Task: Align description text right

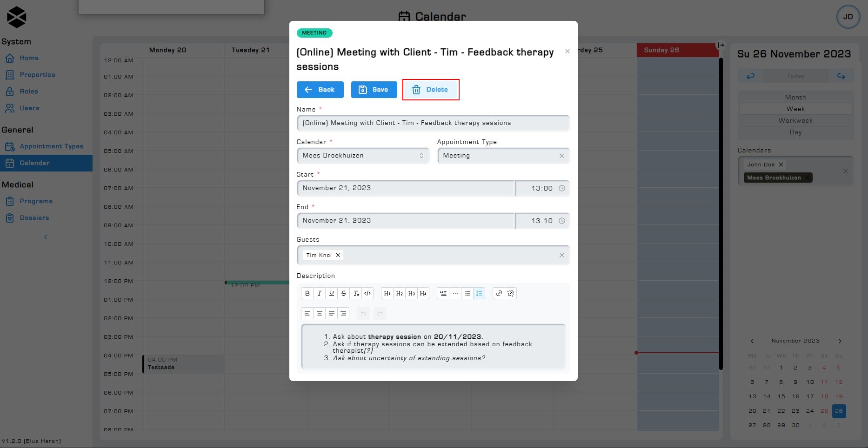Action: (x=343, y=313)
